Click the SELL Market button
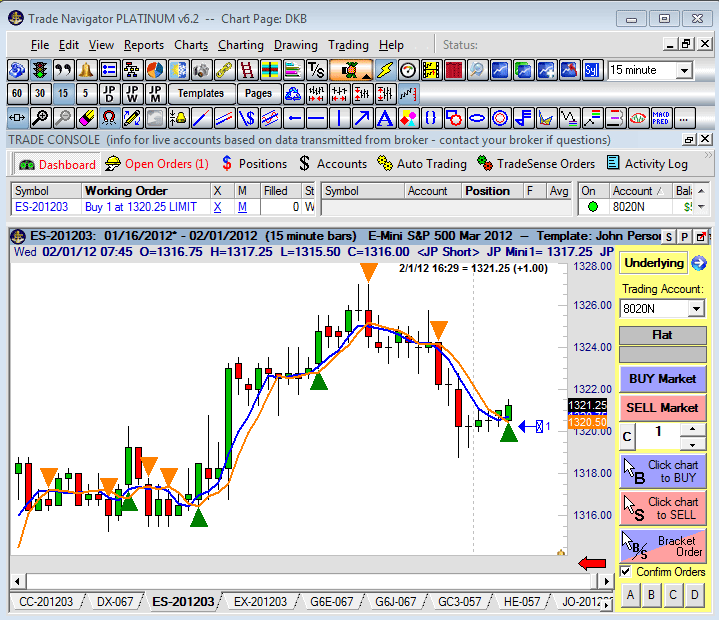Screen dimensions: 719x620 pyautogui.click(x=663, y=408)
